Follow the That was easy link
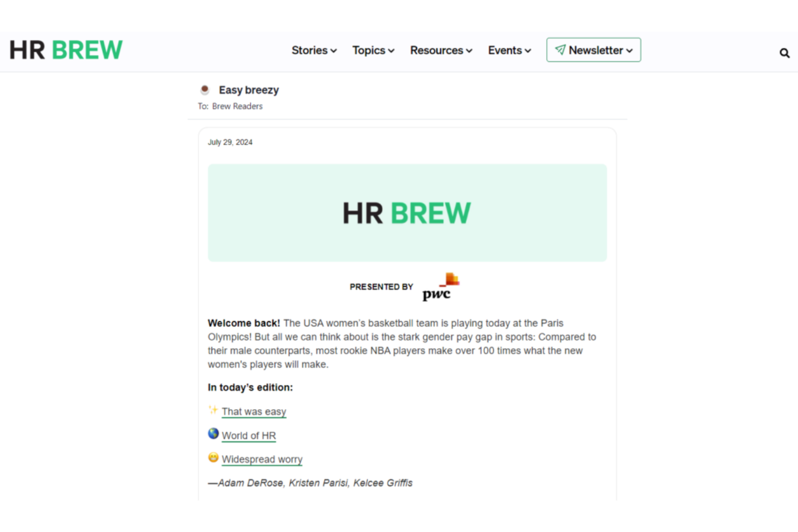Viewport: 798px width, 532px height. click(x=254, y=412)
